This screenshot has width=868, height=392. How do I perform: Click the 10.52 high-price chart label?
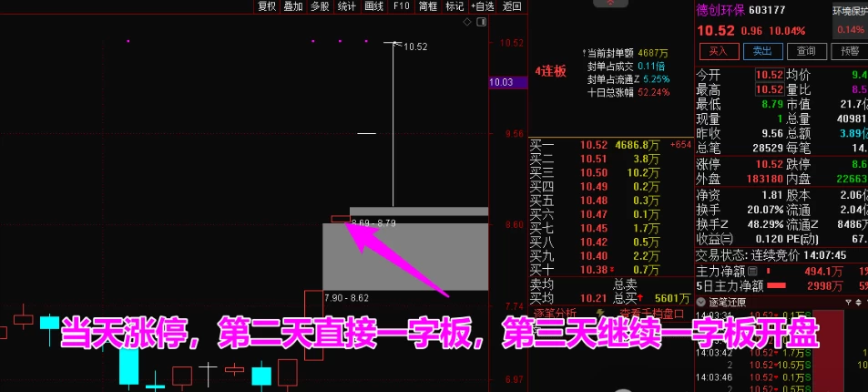415,47
